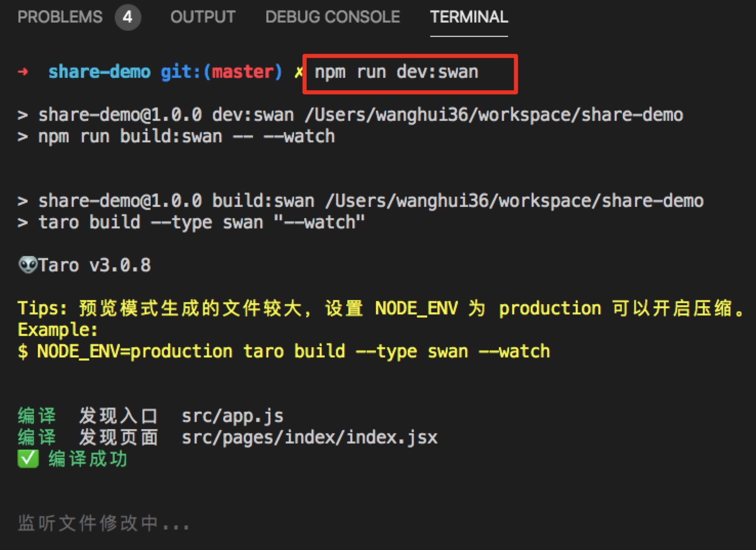The height and width of the screenshot is (550, 756).
Task: Click the 发现入口 label
Action: 118,416
